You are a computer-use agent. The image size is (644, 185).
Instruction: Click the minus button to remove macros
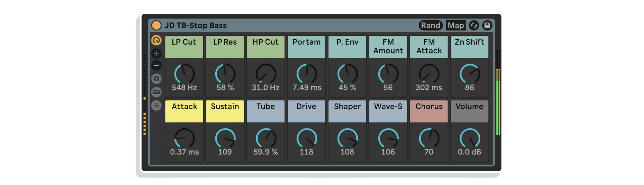point(156,65)
